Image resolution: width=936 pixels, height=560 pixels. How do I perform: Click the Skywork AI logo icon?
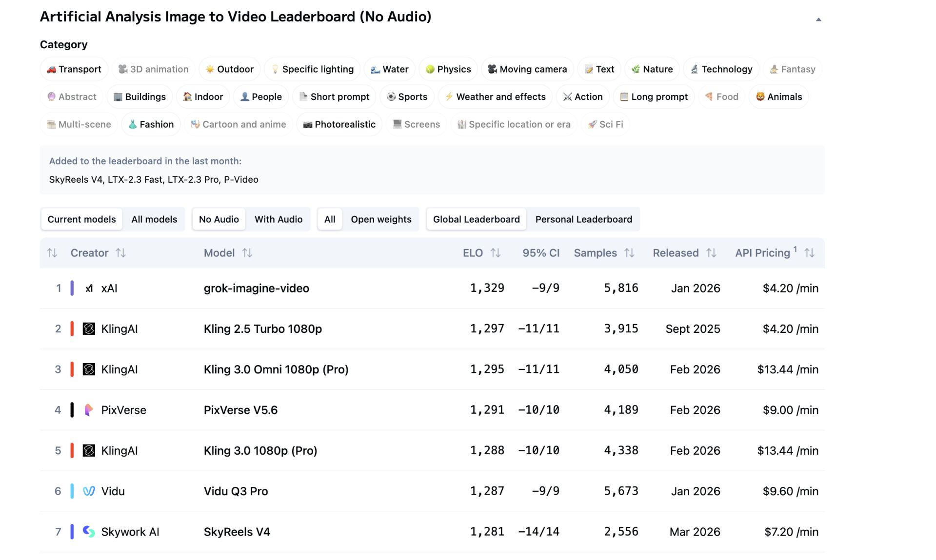point(89,532)
